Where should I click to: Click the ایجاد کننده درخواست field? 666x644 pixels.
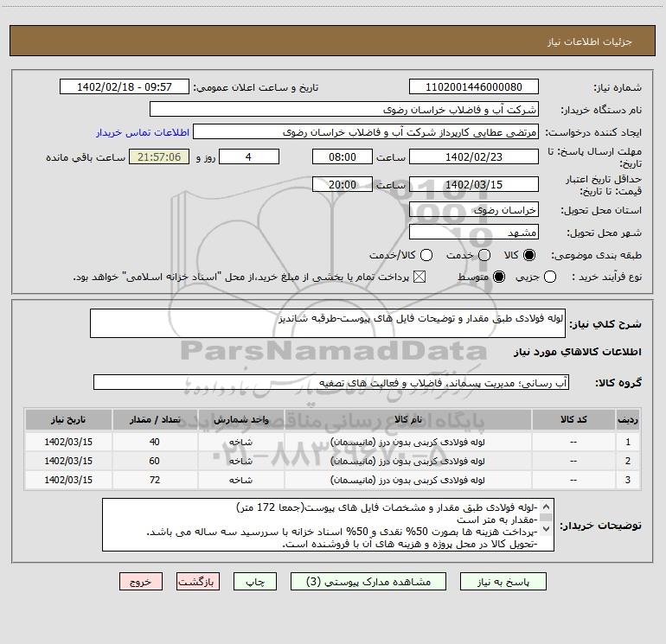(366, 132)
